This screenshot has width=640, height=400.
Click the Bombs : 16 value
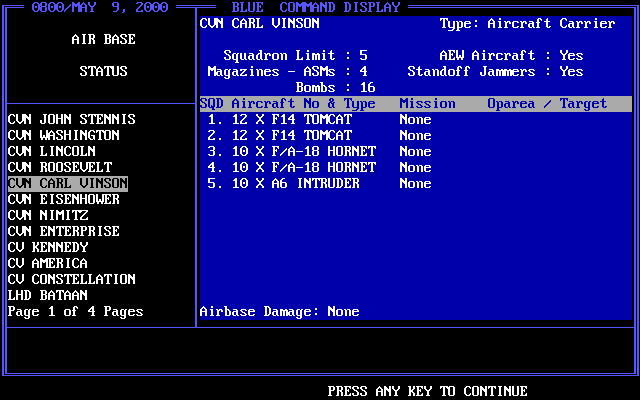(336, 87)
